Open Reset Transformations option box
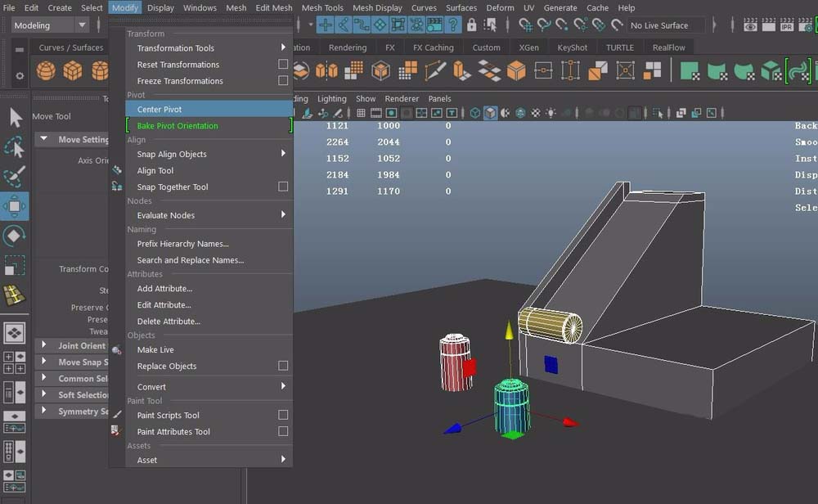This screenshot has width=818, height=504. 283,65
